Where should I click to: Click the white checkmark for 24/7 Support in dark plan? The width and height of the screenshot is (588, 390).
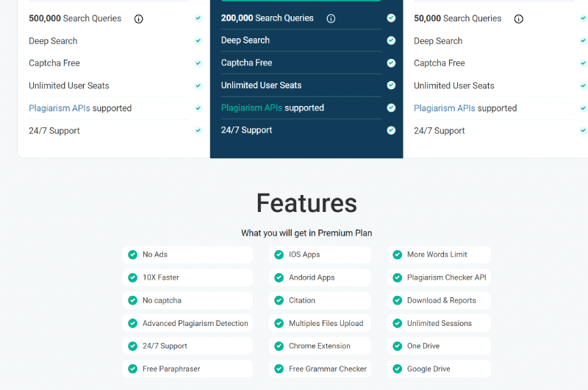pos(391,130)
